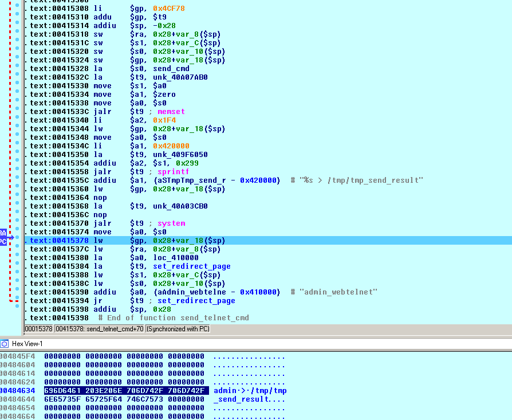This screenshot has height=420, width=512.
Task: Open set_redirect_page operand at 00415384
Action: point(192,266)
